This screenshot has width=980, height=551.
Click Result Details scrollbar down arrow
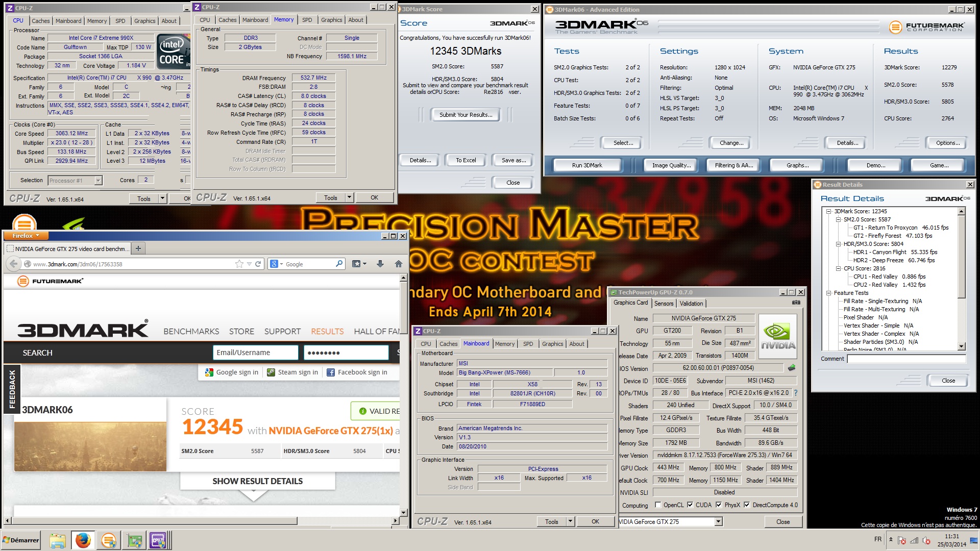click(962, 346)
